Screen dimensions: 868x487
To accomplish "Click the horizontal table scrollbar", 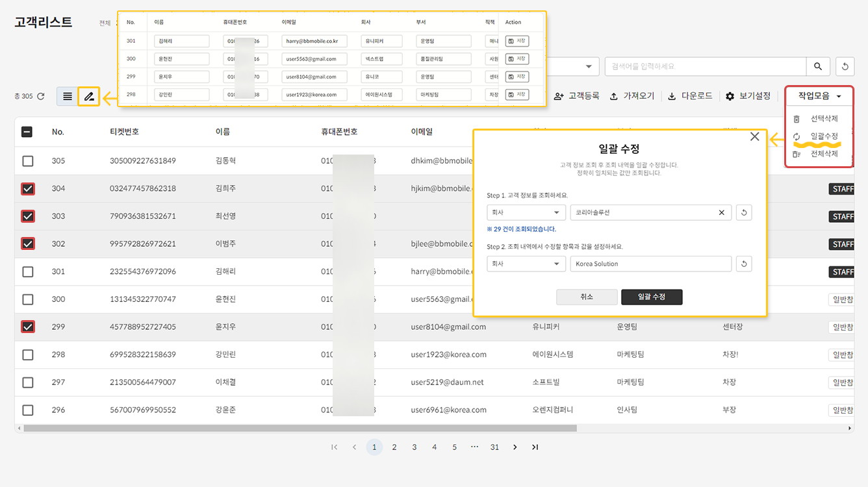I will point(299,429).
